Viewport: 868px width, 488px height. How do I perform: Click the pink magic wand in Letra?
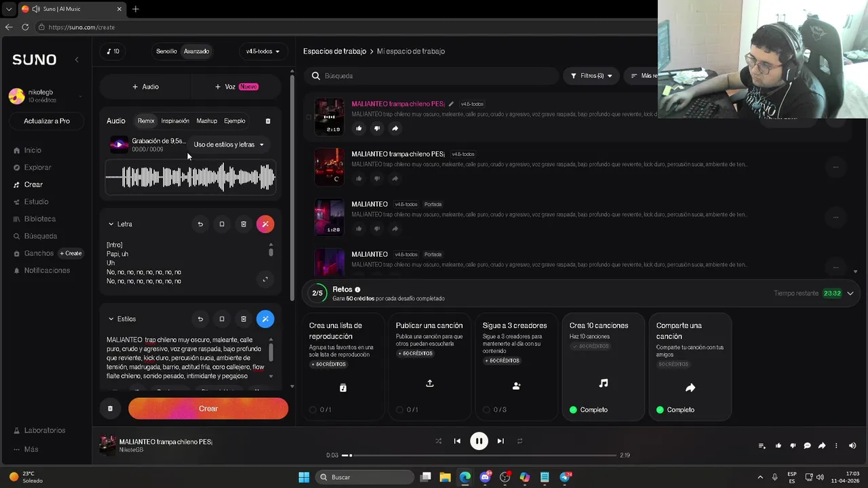click(265, 224)
